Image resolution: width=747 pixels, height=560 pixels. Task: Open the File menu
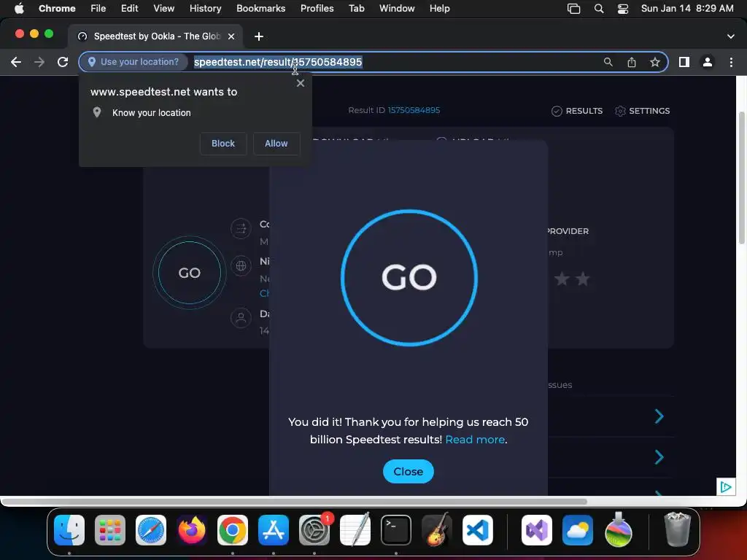click(98, 9)
